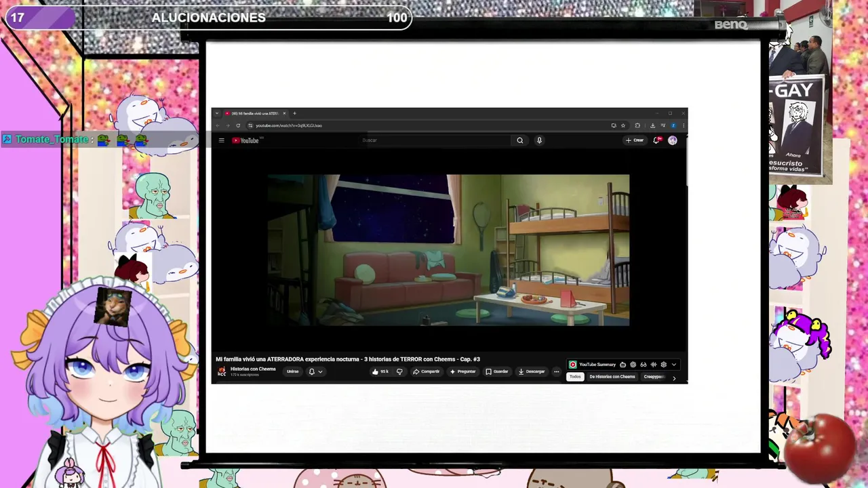Expand the YouTube Summary panel chevron
Viewport: 868px width, 488px height.
coord(674,365)
